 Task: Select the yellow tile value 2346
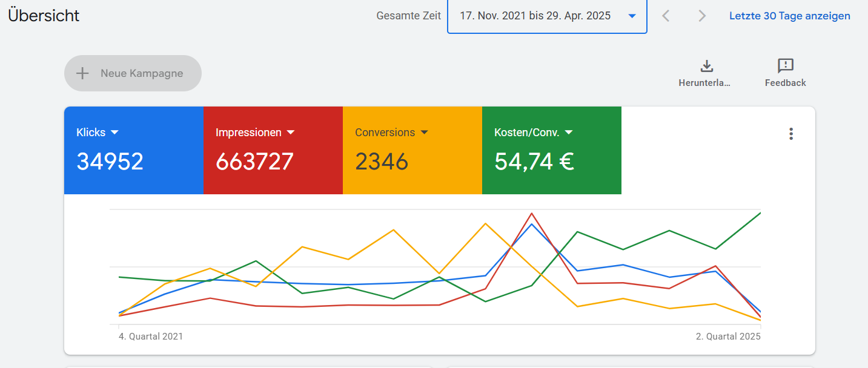tap(382, 162)
